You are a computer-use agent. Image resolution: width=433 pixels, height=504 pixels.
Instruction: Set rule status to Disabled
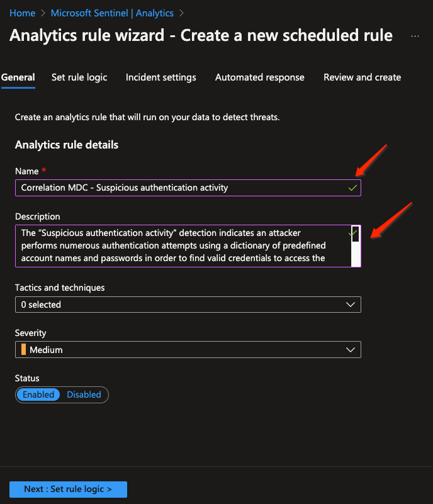pyautogui.click(x=84, y=395)
